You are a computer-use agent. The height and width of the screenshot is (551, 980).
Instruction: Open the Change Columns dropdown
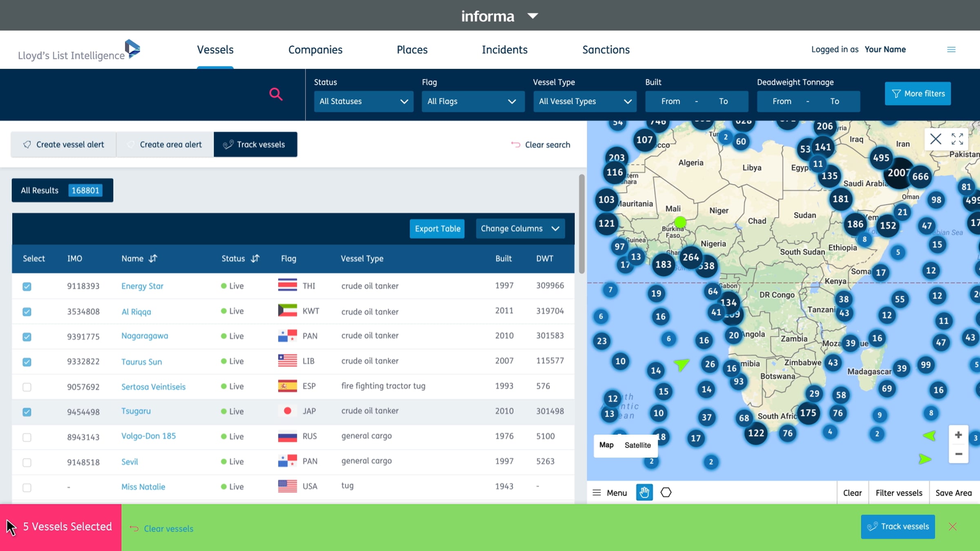pos(520,229)
